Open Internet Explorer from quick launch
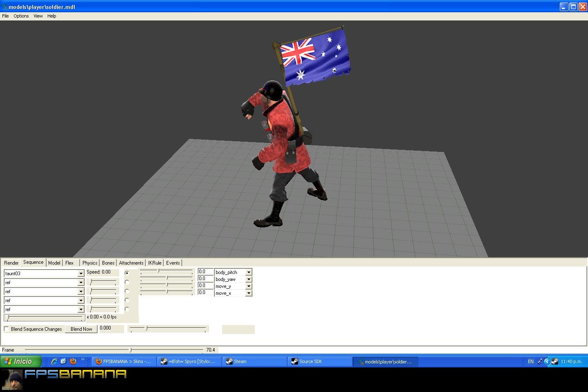This screenshot has height=392, width=588. coord(55,361)
